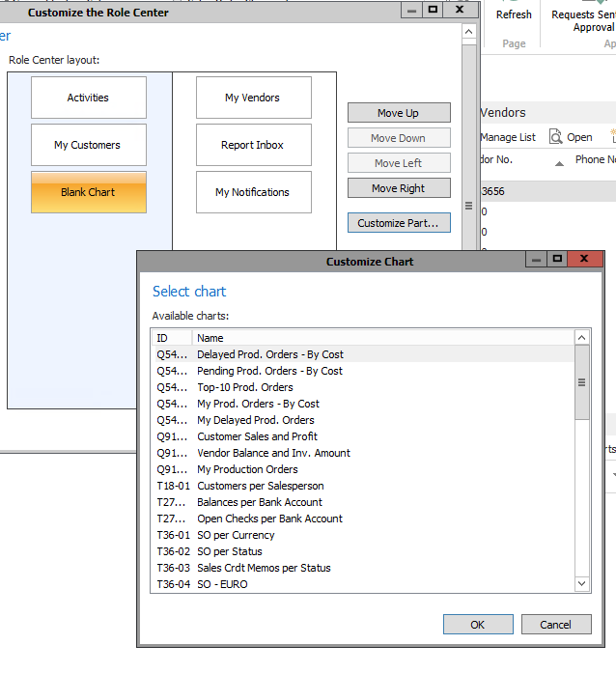Select the Blank Chart part
The image size is (616, 673).
click(88, 192)
